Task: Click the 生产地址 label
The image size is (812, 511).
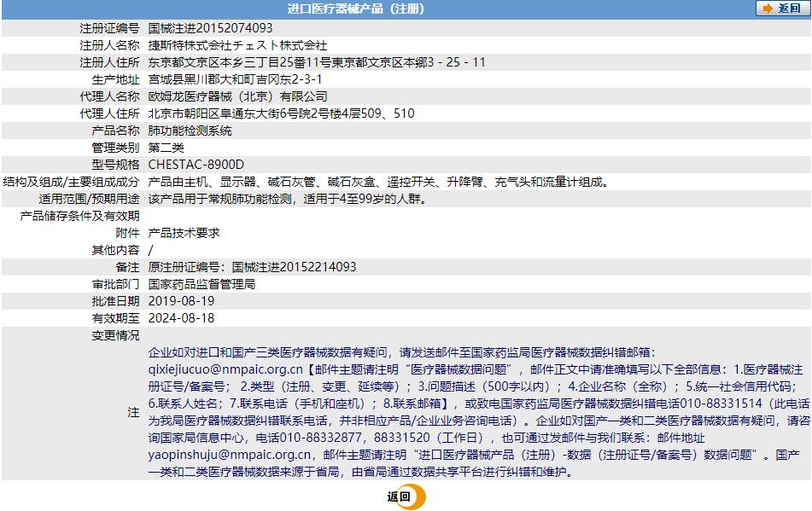Action: [115, 79]
